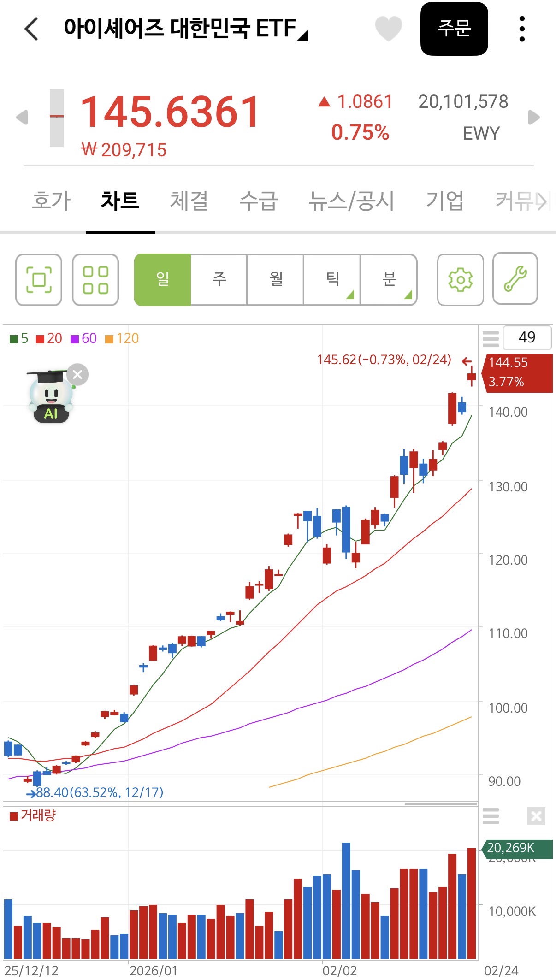
Task: Switch to the 뉴스/공시 tab
Action: pos(351,201)
